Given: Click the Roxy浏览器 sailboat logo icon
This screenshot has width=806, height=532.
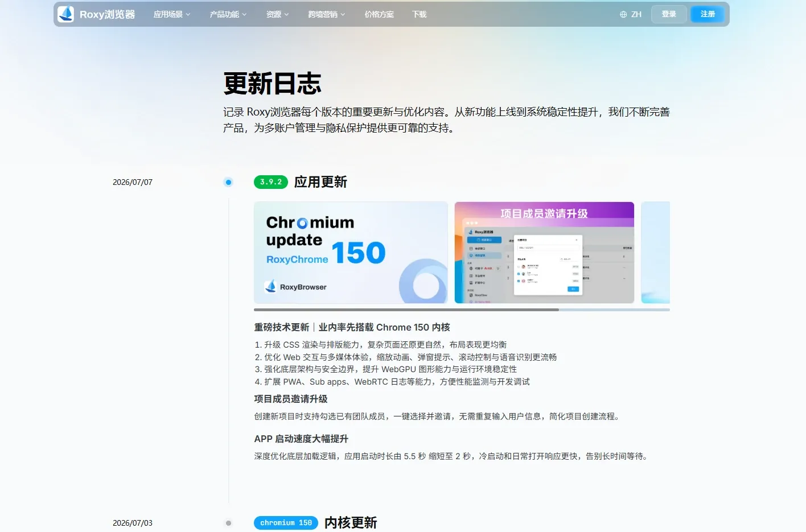Looking at the screenshot, I should 66,14.
